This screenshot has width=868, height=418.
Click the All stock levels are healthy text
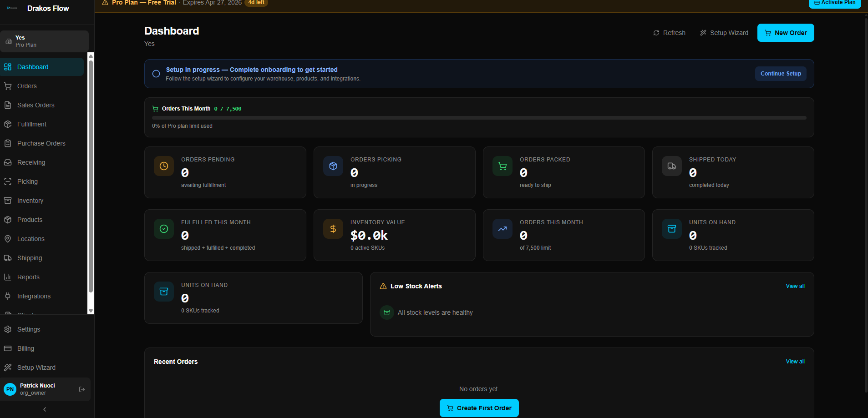click(x=435, y=312)
